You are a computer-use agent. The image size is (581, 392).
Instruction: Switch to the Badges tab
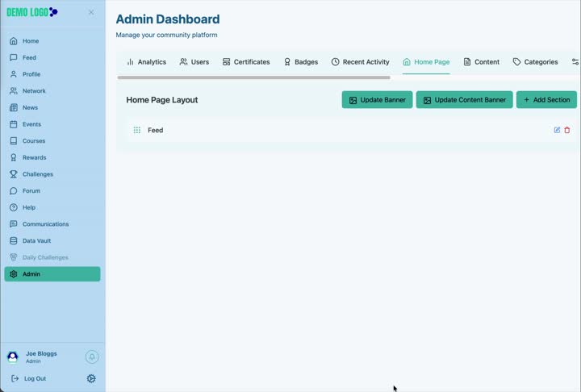tap(300, 62)
